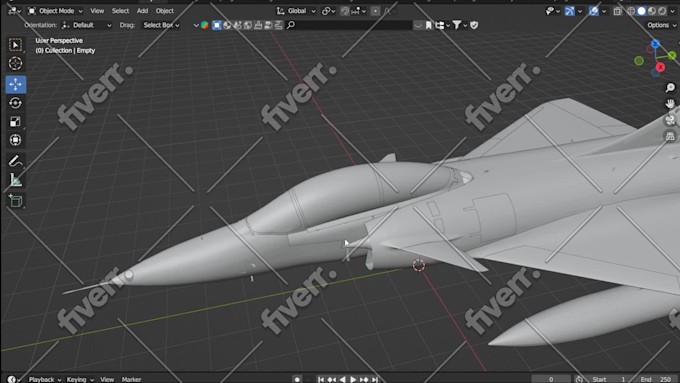Click the red X axis on navigation gizmo
Image resolution: width=680 pixels, height=383 pixels.
click(x=660, y=67)
